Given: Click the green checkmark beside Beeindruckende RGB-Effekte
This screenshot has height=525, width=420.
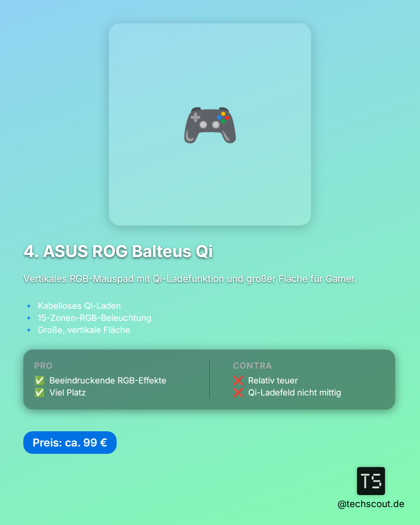Looking at the screenshot, I should 40,380.
